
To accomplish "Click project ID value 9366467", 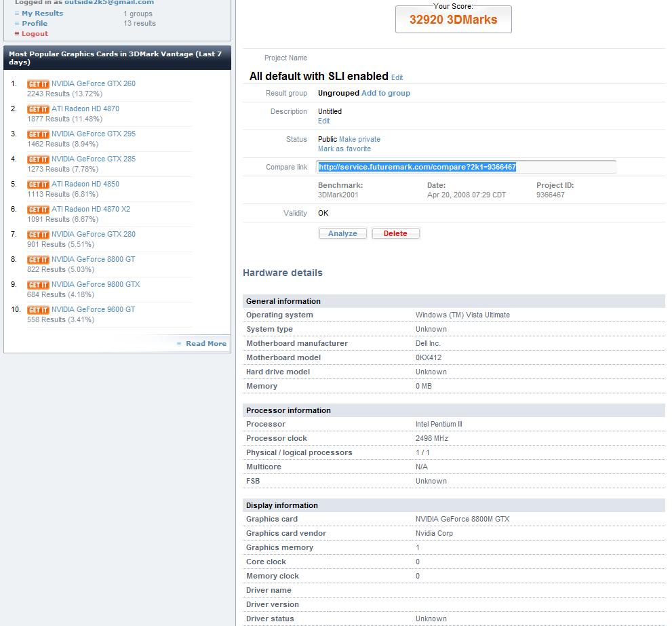I will click(x=551, y=195).
